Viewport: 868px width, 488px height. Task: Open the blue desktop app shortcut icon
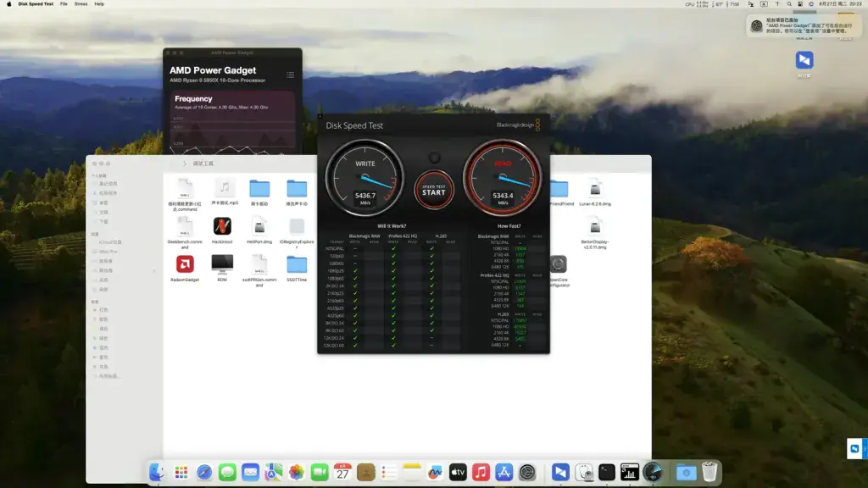point(804,60)
